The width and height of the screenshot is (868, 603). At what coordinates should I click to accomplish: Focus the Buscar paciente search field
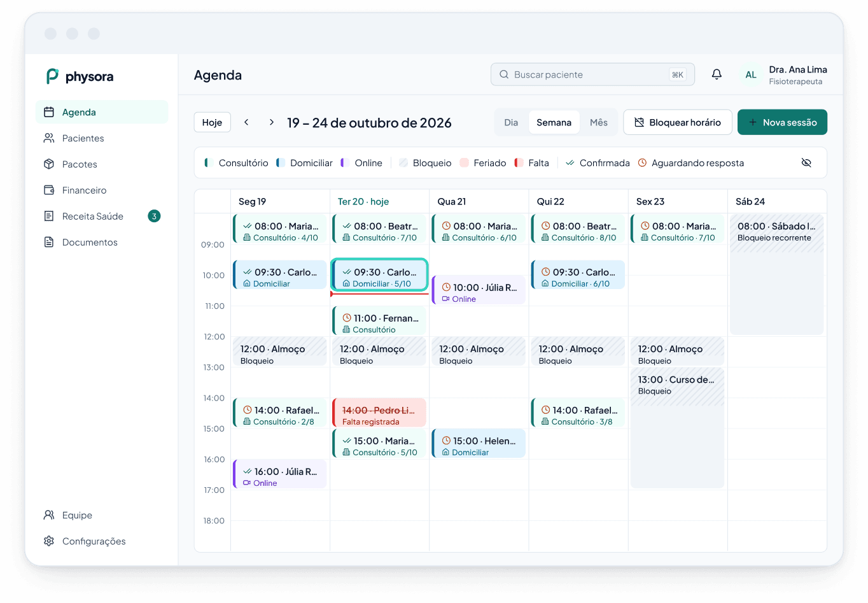pos(592,74)
